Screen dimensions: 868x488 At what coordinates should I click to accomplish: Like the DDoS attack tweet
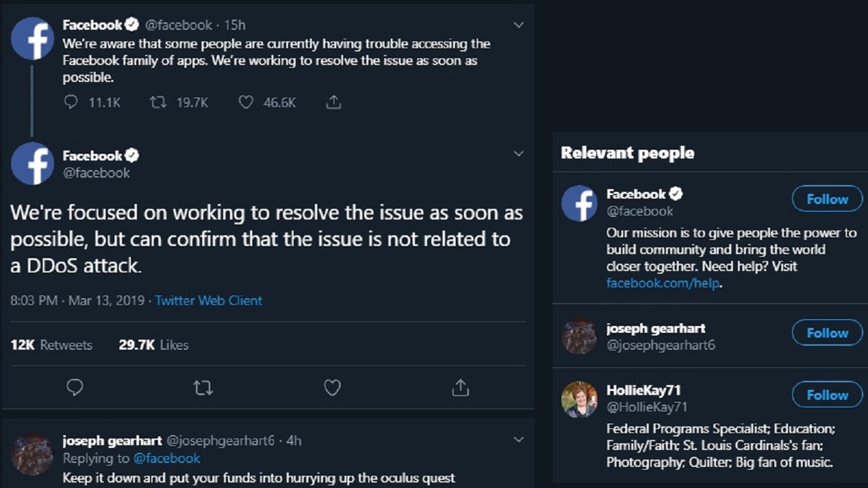332,387
